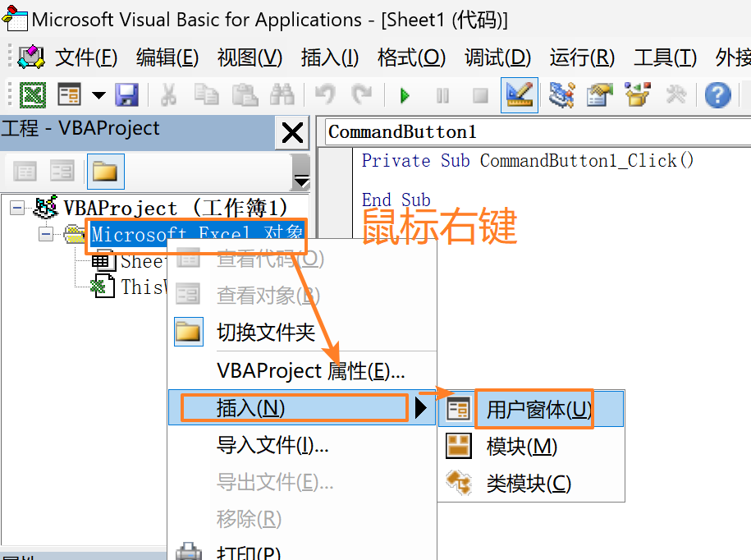
Task: Click the Copy icon in the toolbar
Action: [207, 95]
